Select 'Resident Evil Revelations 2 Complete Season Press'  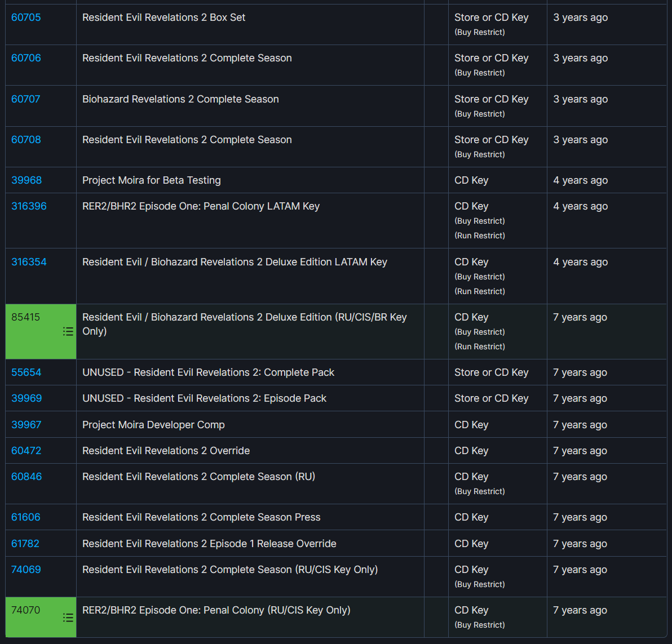click(201, 517)
